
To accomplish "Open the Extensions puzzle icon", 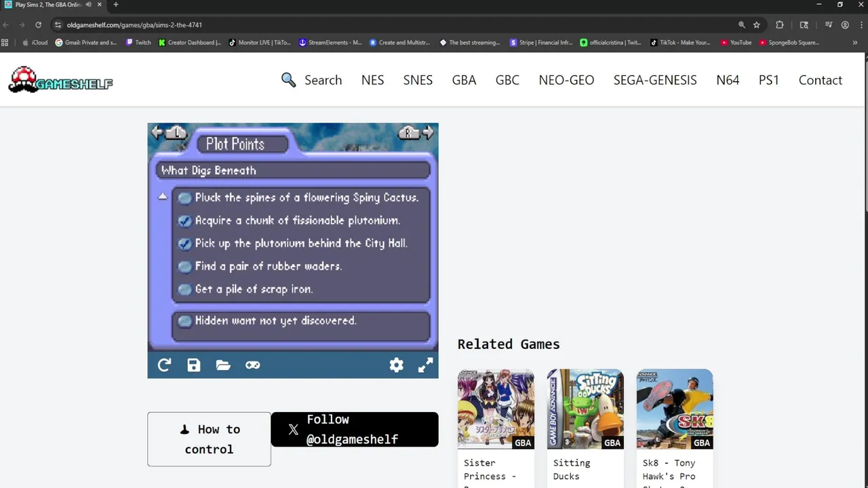I will (x=779, y=25).
